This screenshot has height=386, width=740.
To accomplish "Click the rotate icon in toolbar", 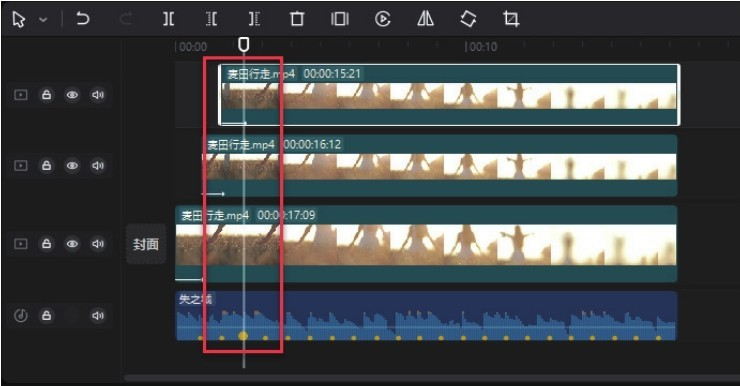I will click(468, 19).
